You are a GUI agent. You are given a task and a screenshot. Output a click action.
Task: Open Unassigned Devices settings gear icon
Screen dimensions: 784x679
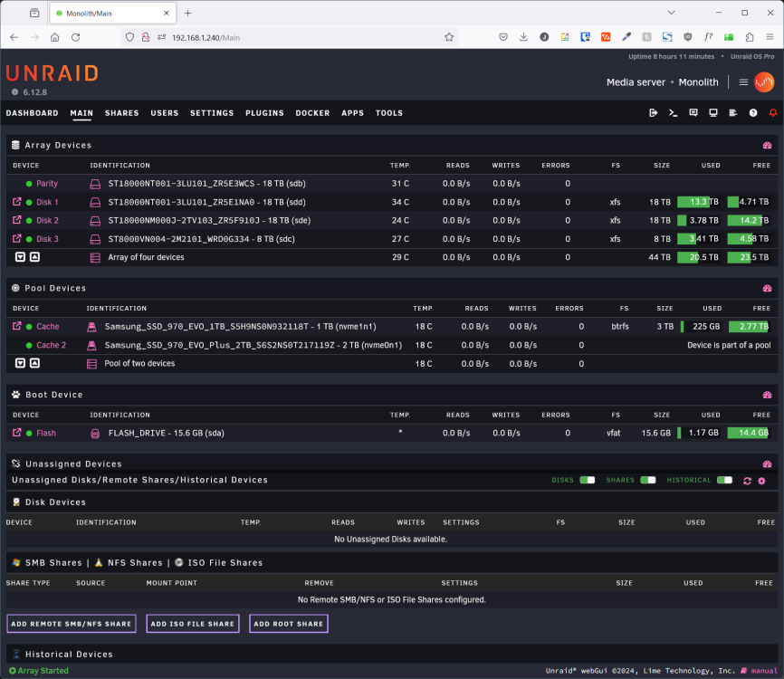click(761, 481)
